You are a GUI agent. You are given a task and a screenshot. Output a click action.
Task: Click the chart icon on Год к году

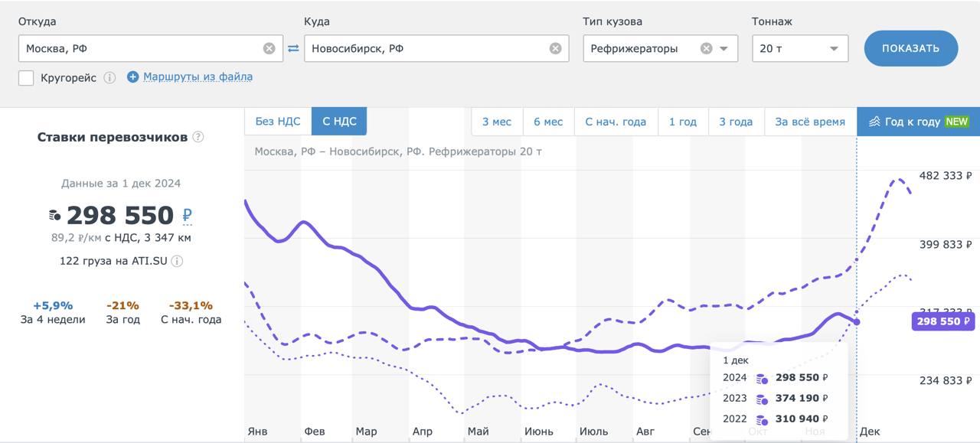coord(874,122)
